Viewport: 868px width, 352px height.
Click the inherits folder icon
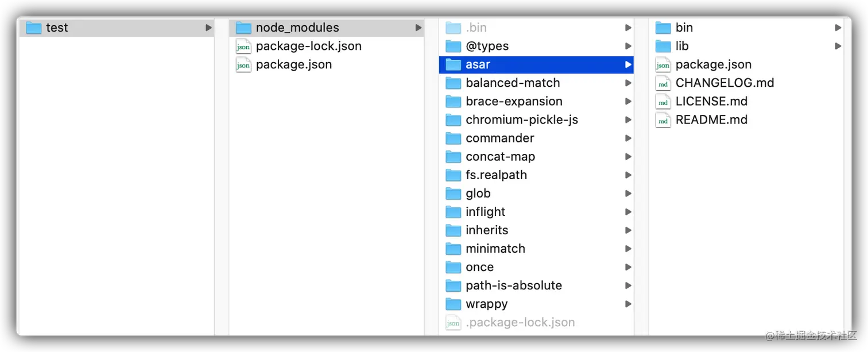coord(454,230)
